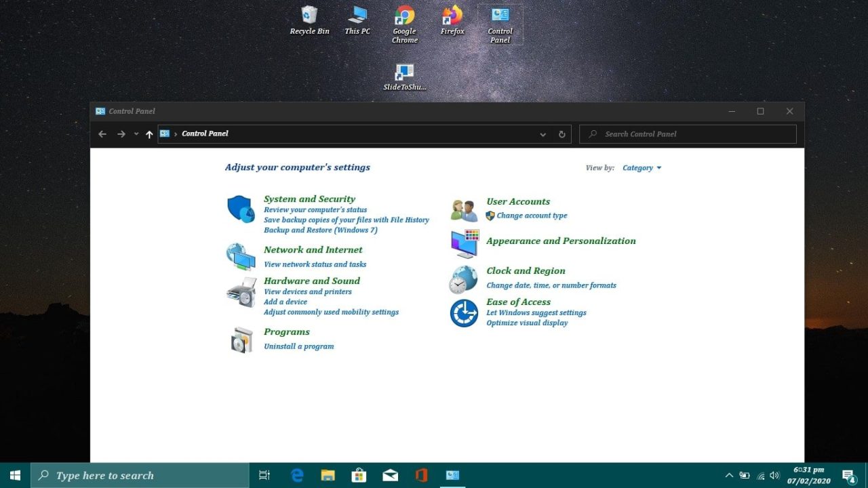This screenshot has width=868, height=488.
Task: Go forward with the Forward arrow
Action: (x=121, y=134)
